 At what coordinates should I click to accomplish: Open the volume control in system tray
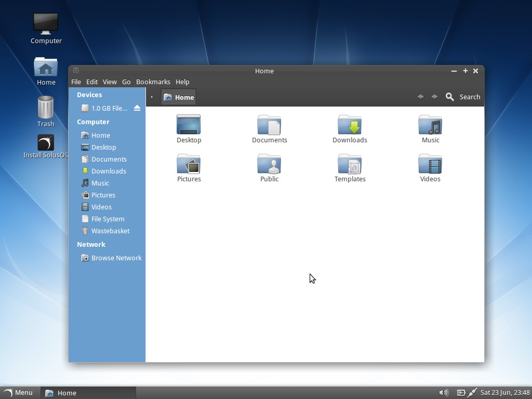[444, 393]
